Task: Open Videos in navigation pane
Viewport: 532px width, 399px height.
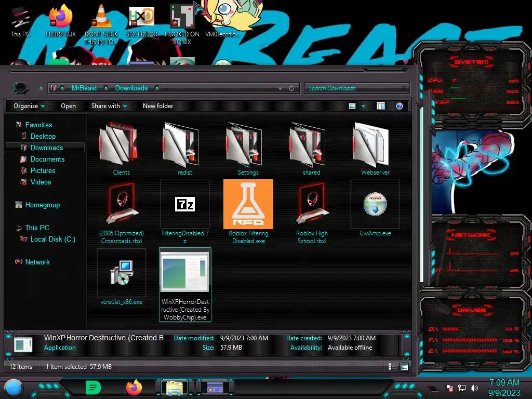Action: (41, 182)
